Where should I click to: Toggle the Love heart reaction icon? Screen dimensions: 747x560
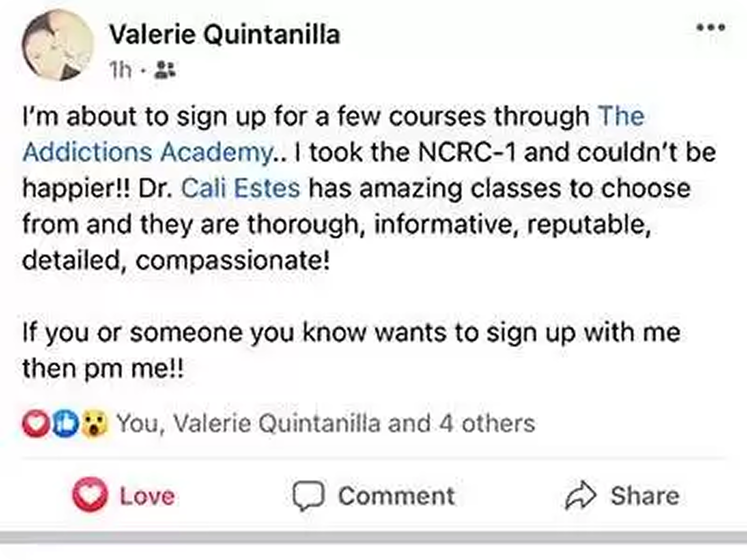(90, 495)
